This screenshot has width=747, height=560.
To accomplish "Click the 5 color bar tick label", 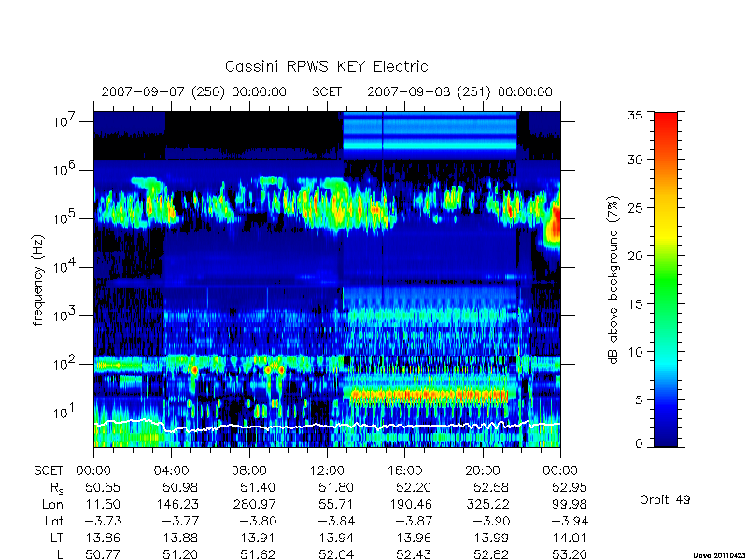I will coord(639,399).
